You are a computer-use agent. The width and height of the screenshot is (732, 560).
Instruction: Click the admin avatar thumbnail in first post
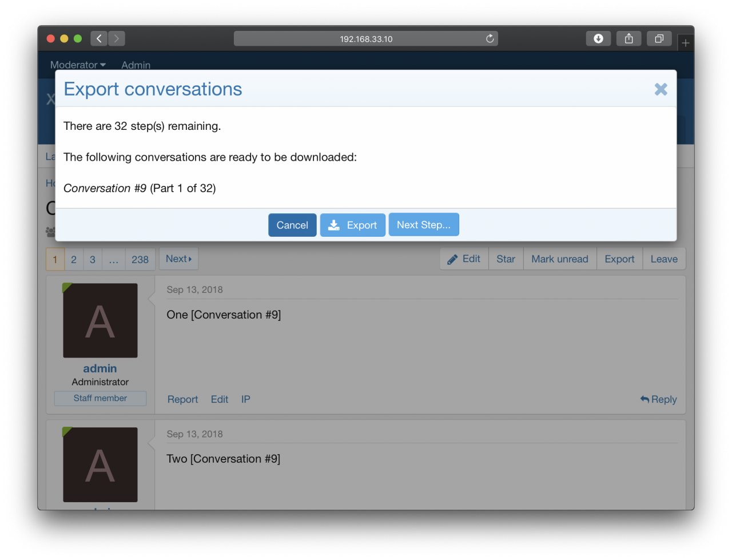[x=100, y=321]
